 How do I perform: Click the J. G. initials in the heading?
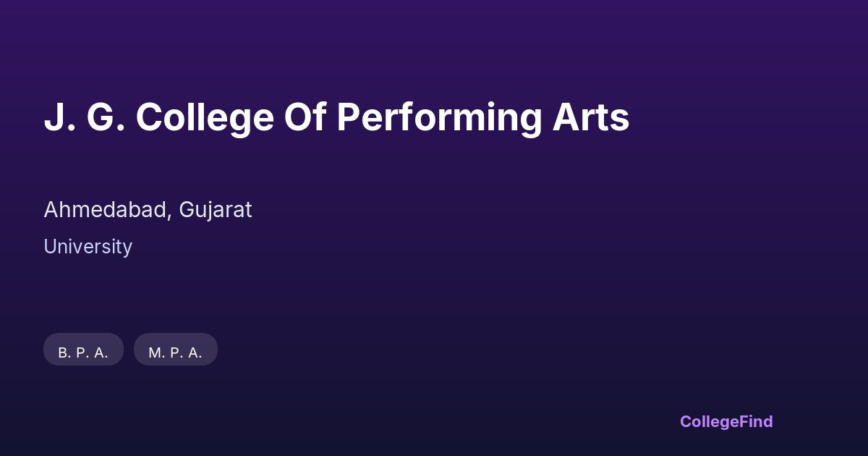click(x=85, y=117)
